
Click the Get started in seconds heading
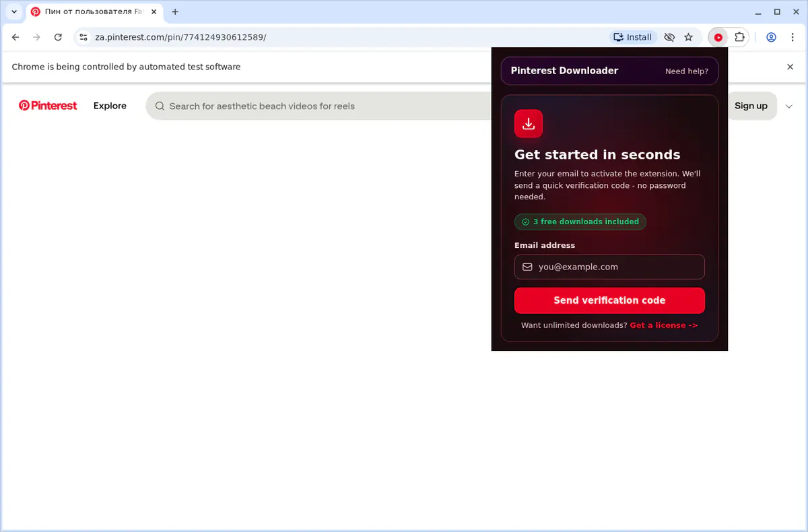point(597,155)
